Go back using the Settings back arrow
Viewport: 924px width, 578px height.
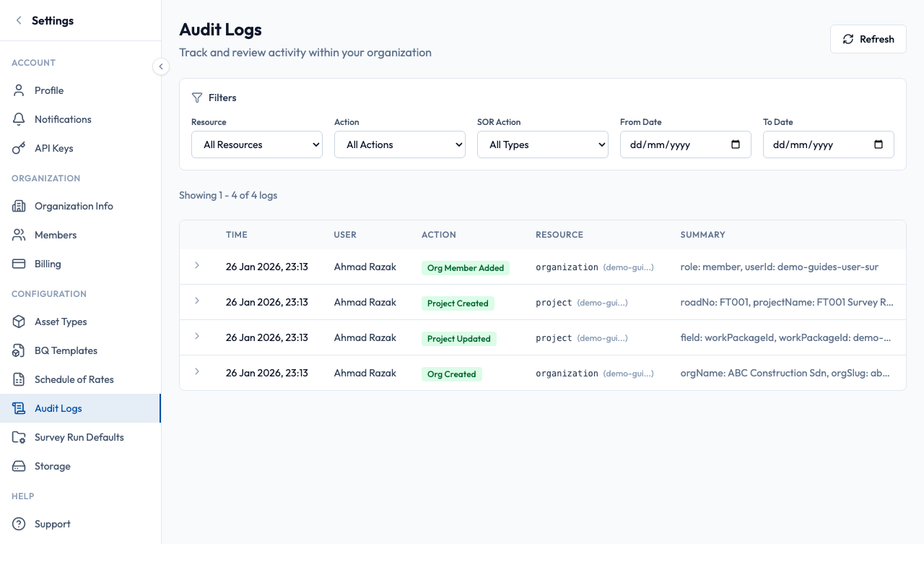[x=18, y=20]
